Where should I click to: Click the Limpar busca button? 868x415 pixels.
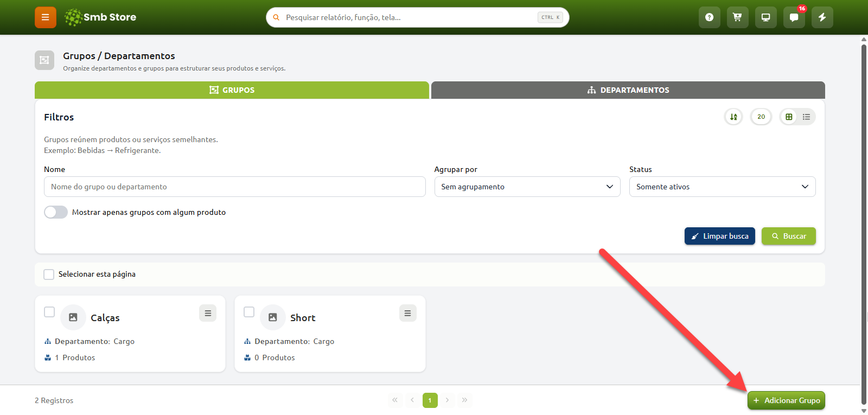[x=720, y=236]
